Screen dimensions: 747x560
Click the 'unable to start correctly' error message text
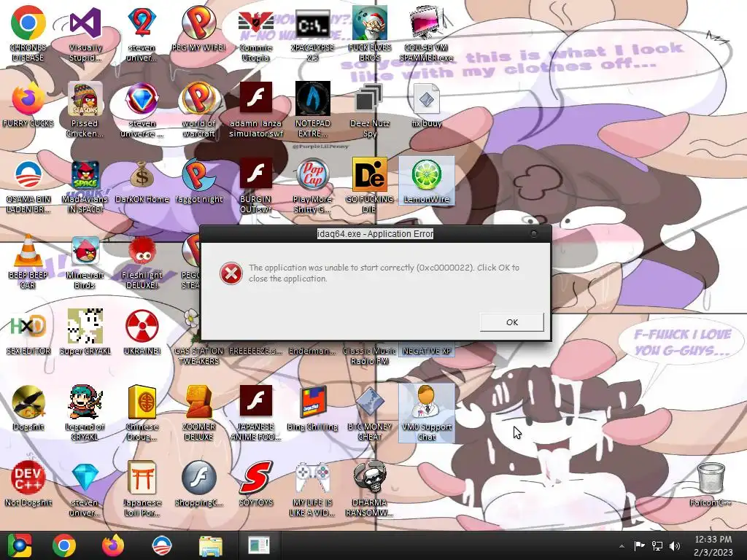(x=384, y=273)
